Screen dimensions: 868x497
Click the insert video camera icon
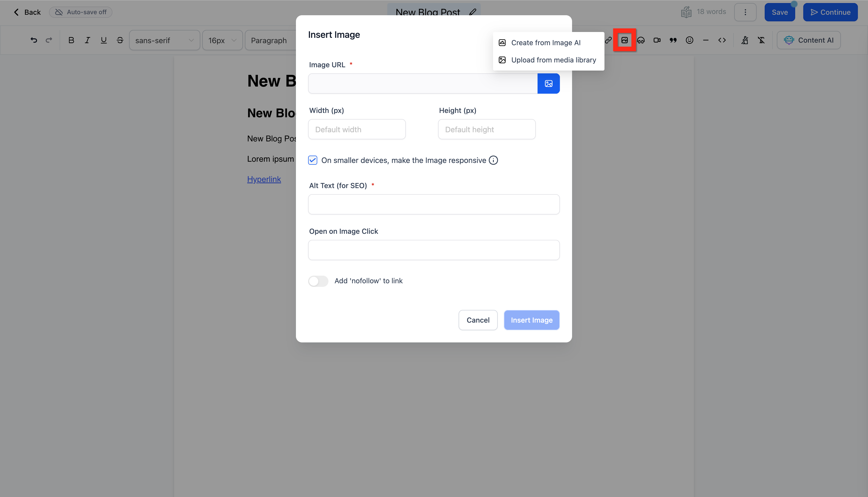tap(657, 40)
